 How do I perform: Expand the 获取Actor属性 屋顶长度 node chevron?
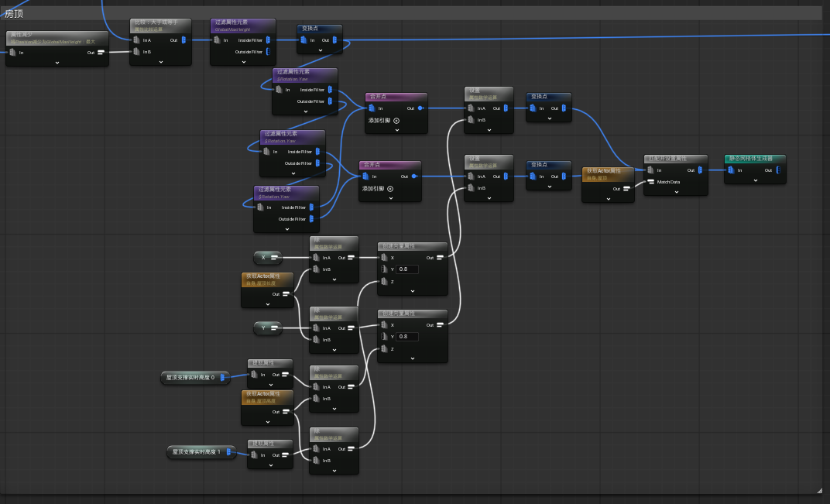[267, 304]
